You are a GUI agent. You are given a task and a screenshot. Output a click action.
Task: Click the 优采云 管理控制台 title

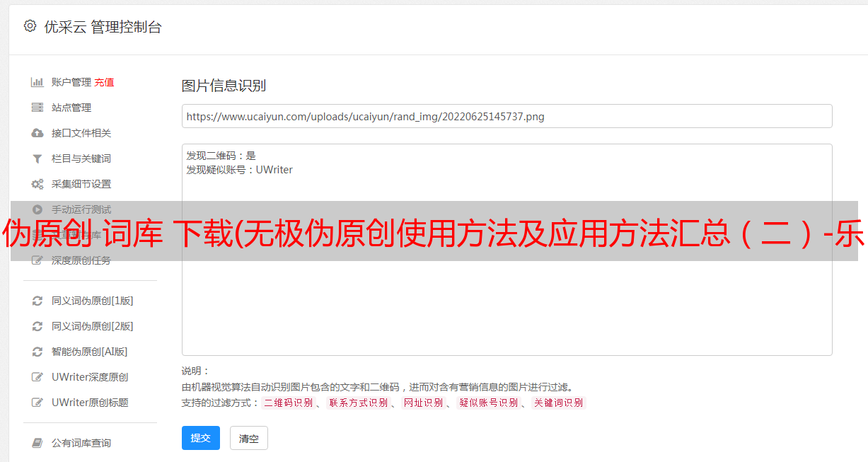tap(103, 27)
